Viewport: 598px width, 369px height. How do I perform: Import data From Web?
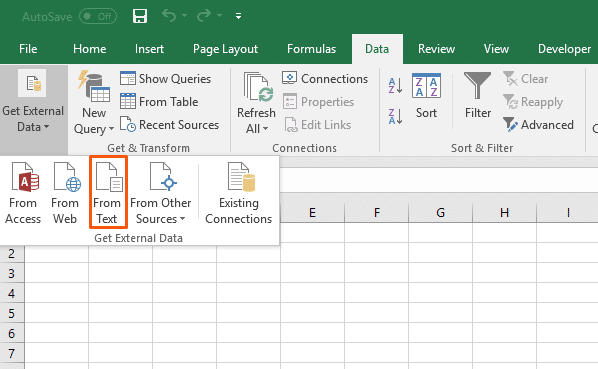click(65, 193)
